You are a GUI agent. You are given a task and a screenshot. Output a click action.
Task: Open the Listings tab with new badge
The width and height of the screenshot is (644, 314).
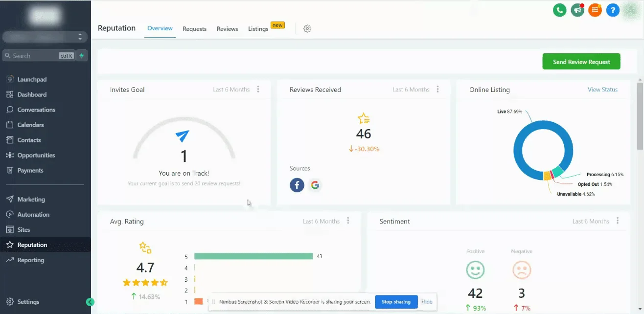(x=258, y=29)
